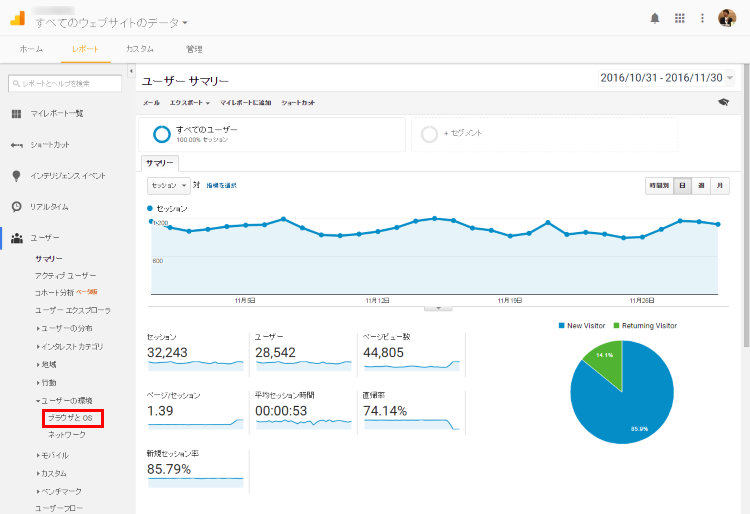750x514 pixels.
Task: Click the リアルタイム clock icon
Action: pyautogui.click(x=16, y=207)
